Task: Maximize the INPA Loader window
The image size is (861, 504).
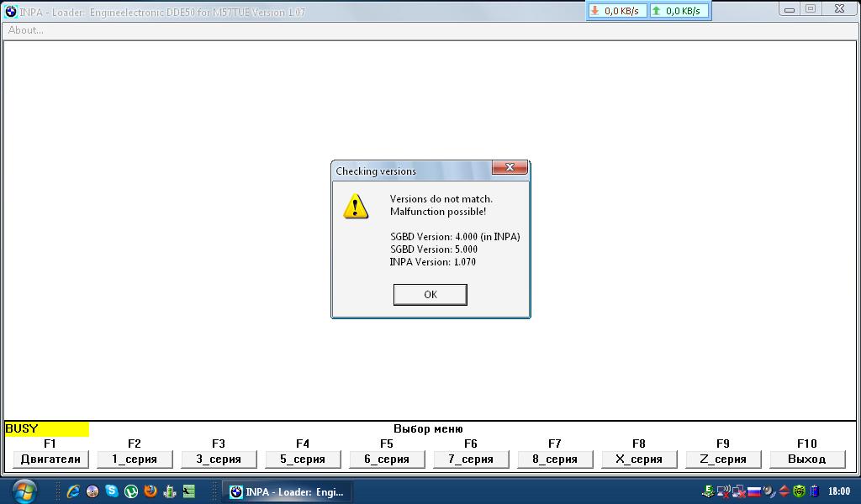Action: click(811, 9)
